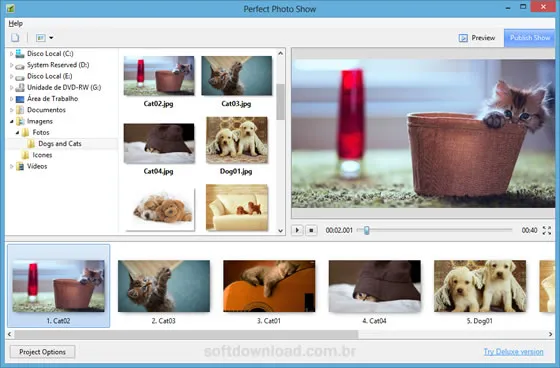Select slide 3. Cat01 in timeline
Image resolution: width=560 pixels, height=368 pixels.
click(x=269, y=286)
